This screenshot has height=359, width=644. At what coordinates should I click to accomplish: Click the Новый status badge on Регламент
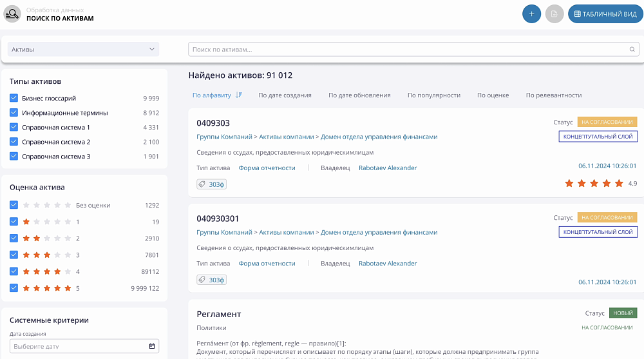[623, 313]
